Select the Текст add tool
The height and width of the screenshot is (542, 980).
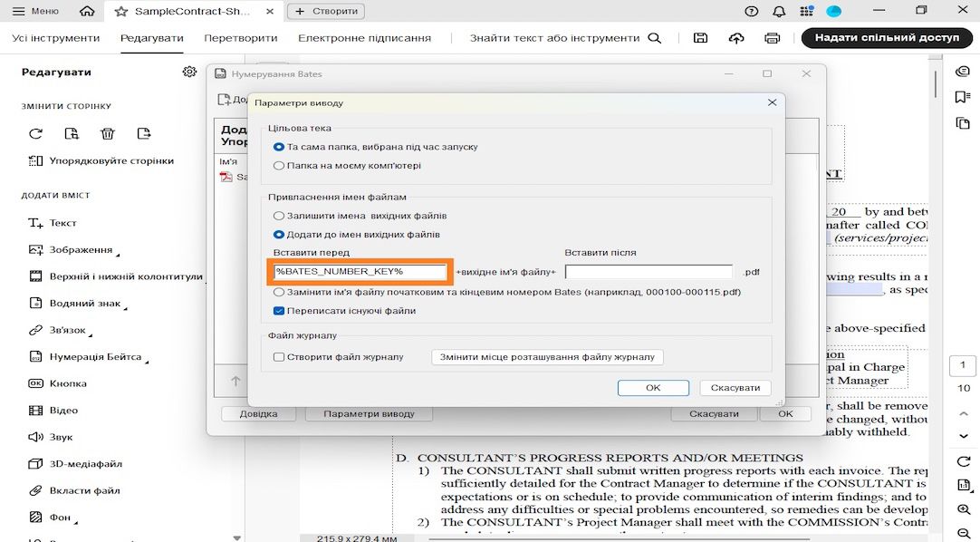53,223
